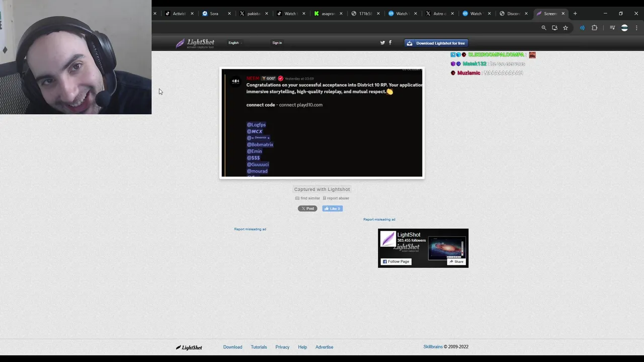Close the Activist TikTok tab
Screen dimensions: 644x362
[192, 14]
